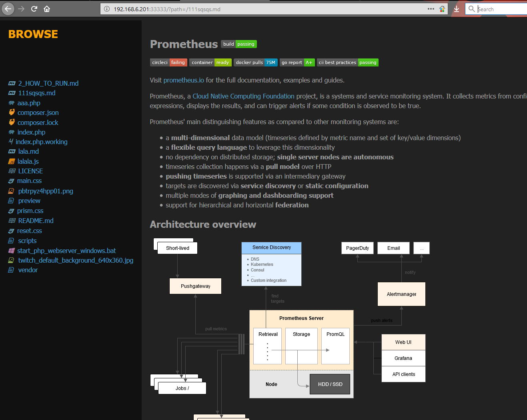Click the Architecture overview heading

203,224
